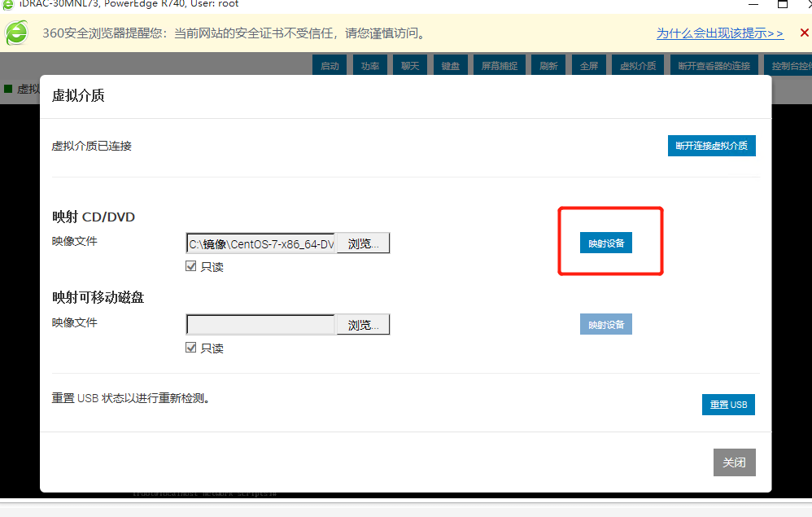Click the green virtual media status indicator

point(8,89)
